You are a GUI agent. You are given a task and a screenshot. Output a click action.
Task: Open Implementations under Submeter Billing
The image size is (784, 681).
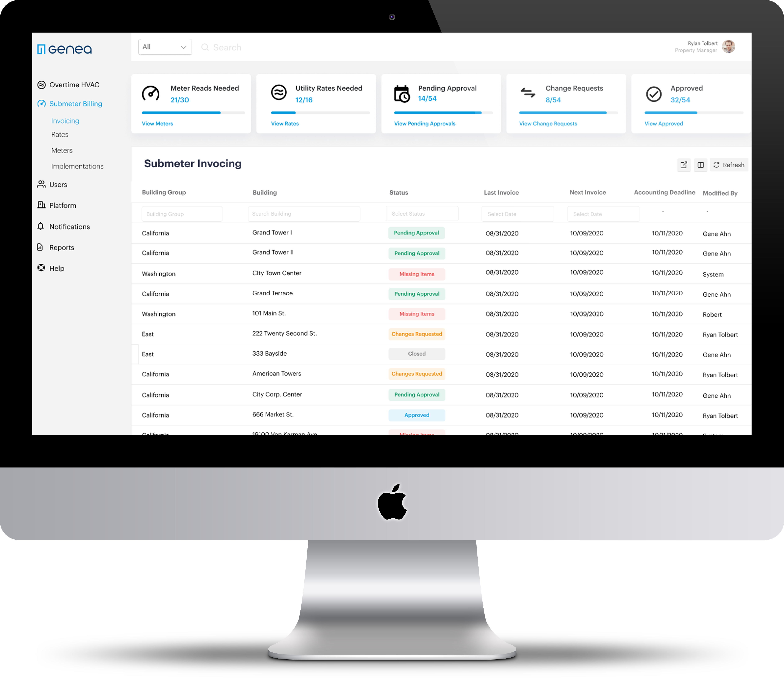tap(77, 166)
